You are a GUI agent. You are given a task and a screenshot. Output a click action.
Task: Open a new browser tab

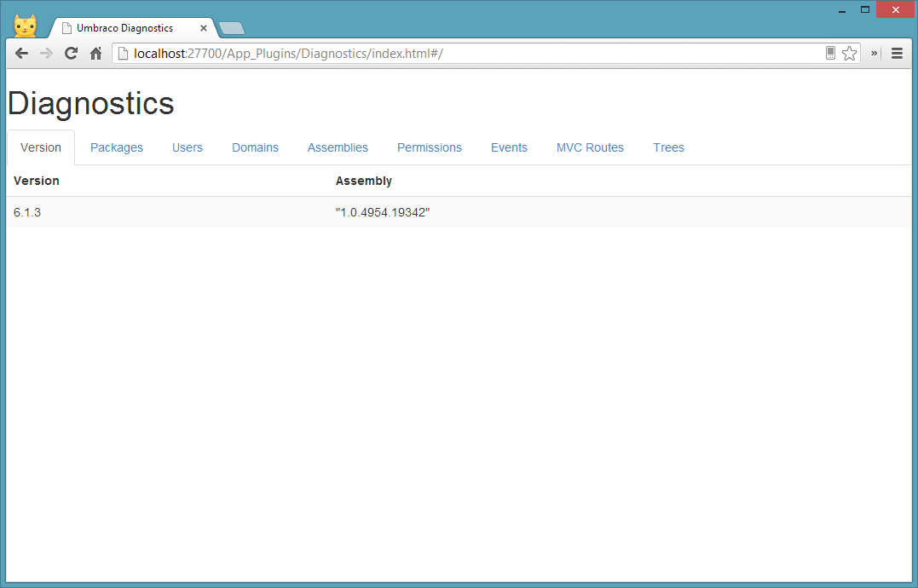pyautogui.click(x=232, y=28)
